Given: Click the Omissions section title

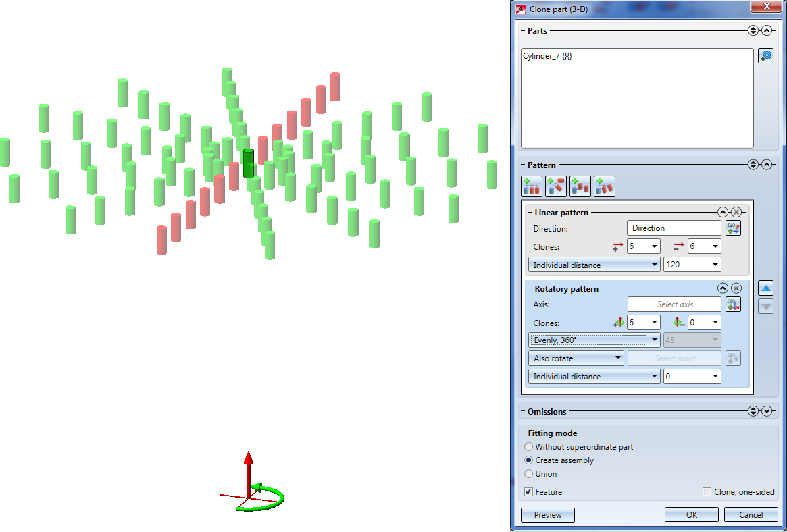Looking at the screenshot, I should pyautogui.click(x=547, y=412).
